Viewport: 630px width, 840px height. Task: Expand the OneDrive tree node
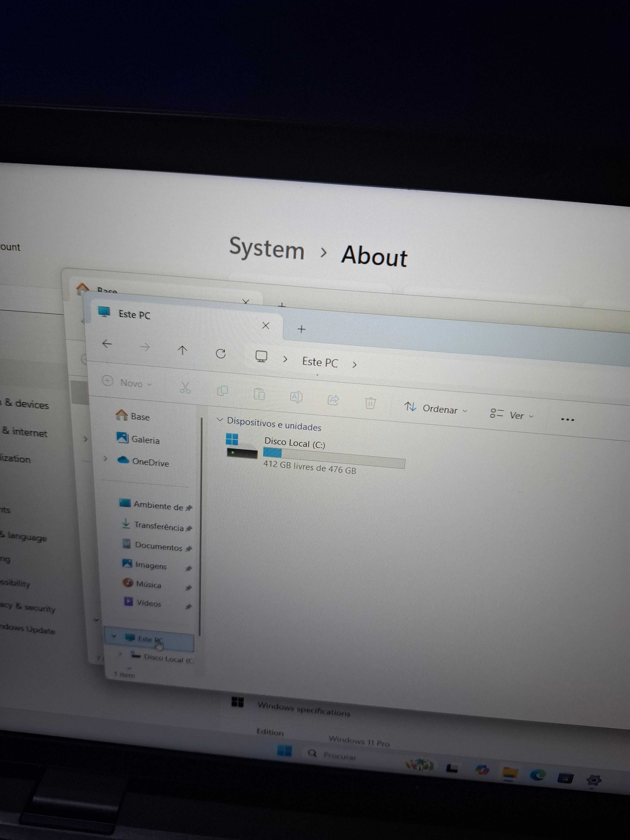tap(105, 458)
